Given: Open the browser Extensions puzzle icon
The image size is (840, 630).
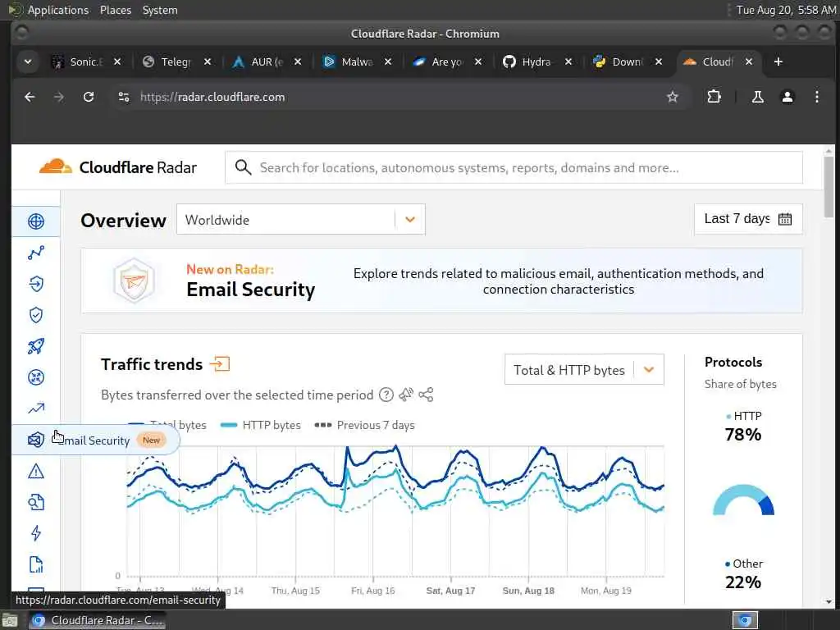Looking at the screenshot, I should pyautogui.click(x=714, y=97).
